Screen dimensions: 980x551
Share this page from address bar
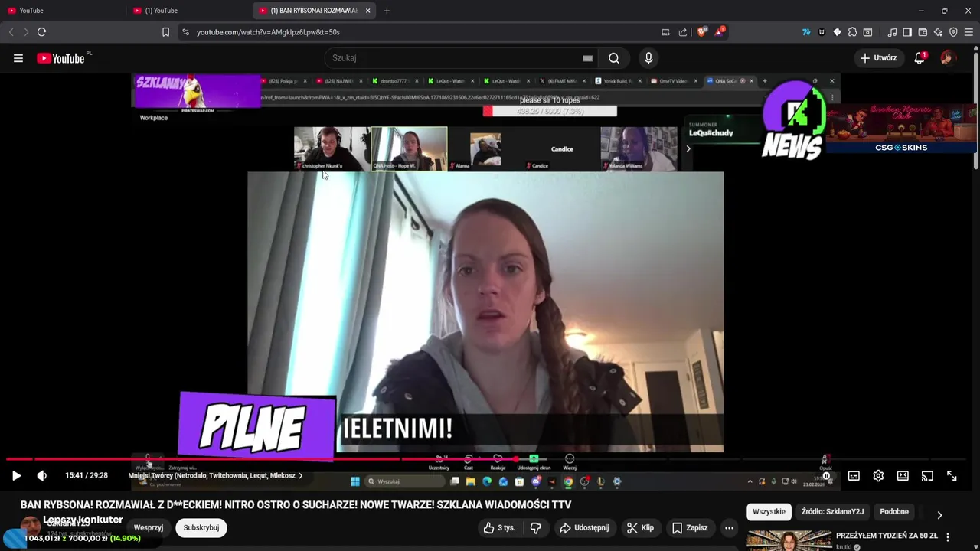683,32
